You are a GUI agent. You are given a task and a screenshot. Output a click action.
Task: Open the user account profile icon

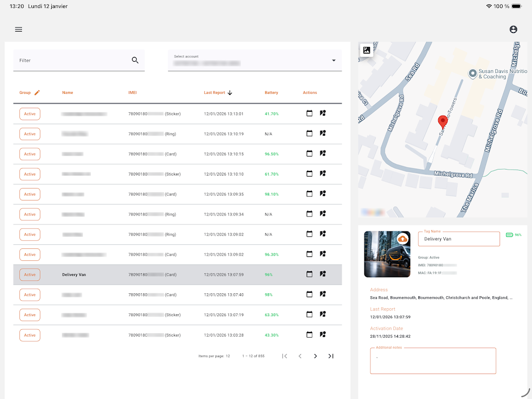click(x=513, y=29)
